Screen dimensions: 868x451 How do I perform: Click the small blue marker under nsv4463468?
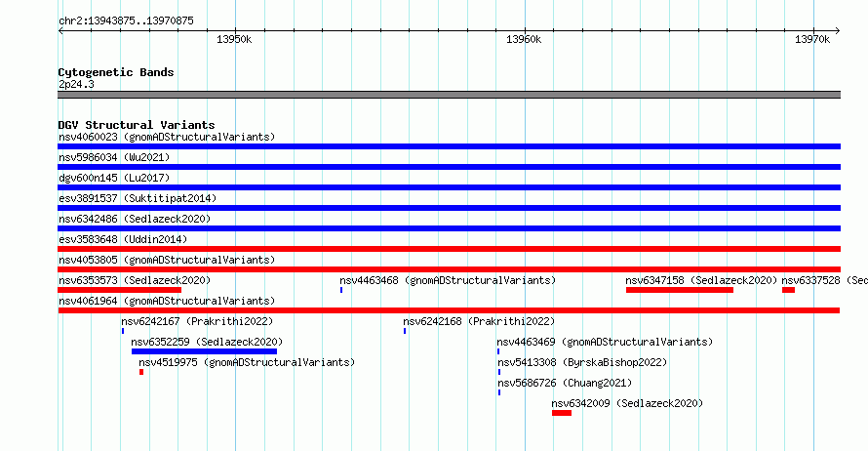(x=341, y=290)
